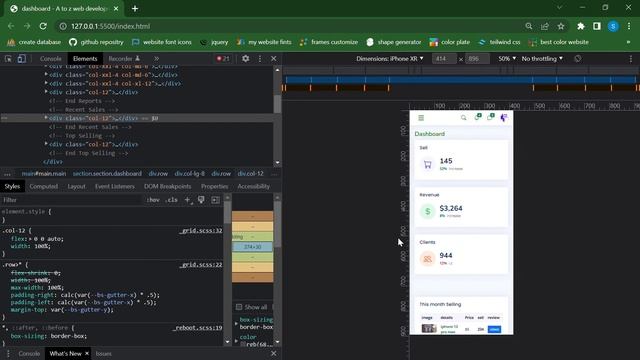Open _reboot.scss:19 source link
The image size is (640, 360).
point(198,328)
